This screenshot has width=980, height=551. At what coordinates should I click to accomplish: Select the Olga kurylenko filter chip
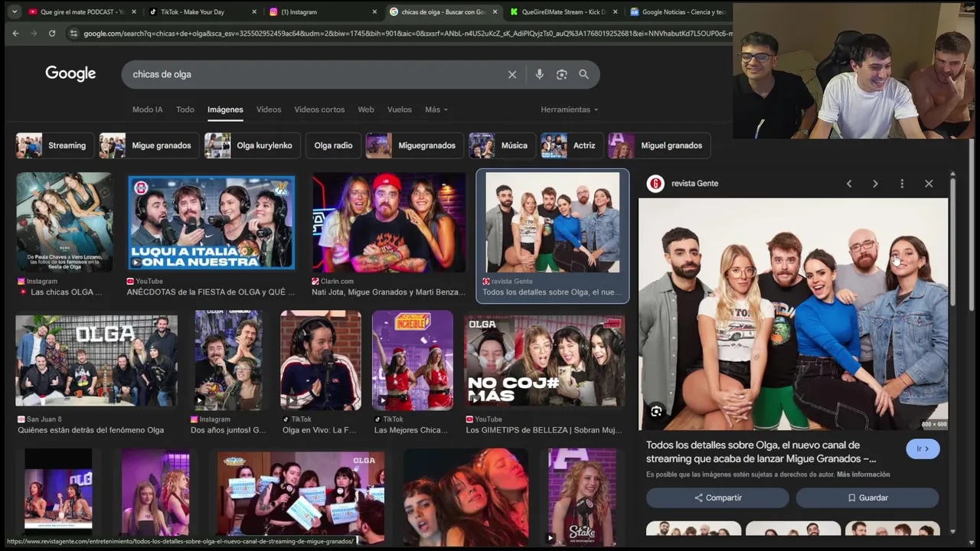click(253, 145)
